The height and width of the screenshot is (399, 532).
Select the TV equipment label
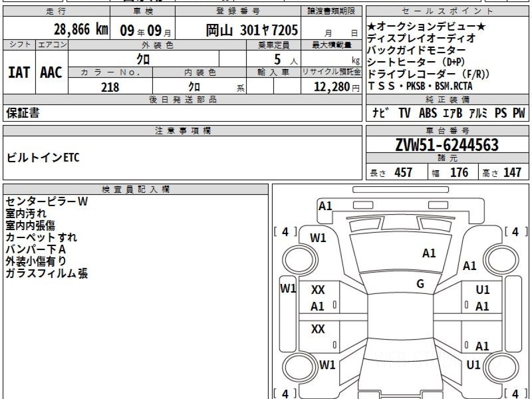coord(404,113)
